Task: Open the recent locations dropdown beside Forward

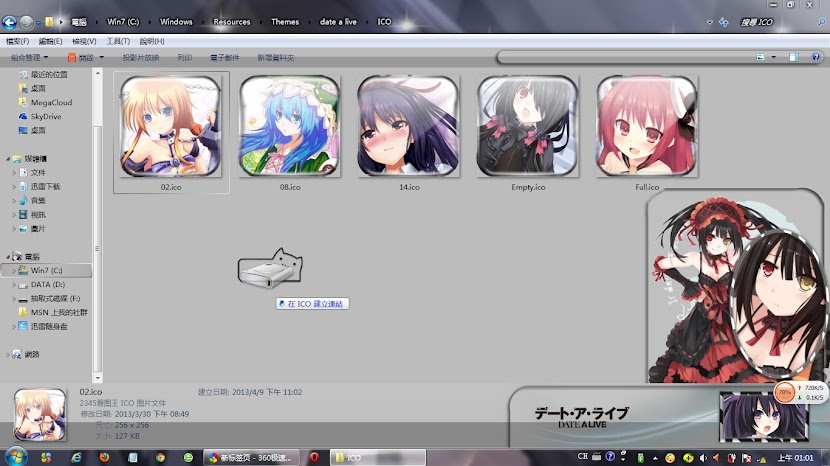Action: 38,23
